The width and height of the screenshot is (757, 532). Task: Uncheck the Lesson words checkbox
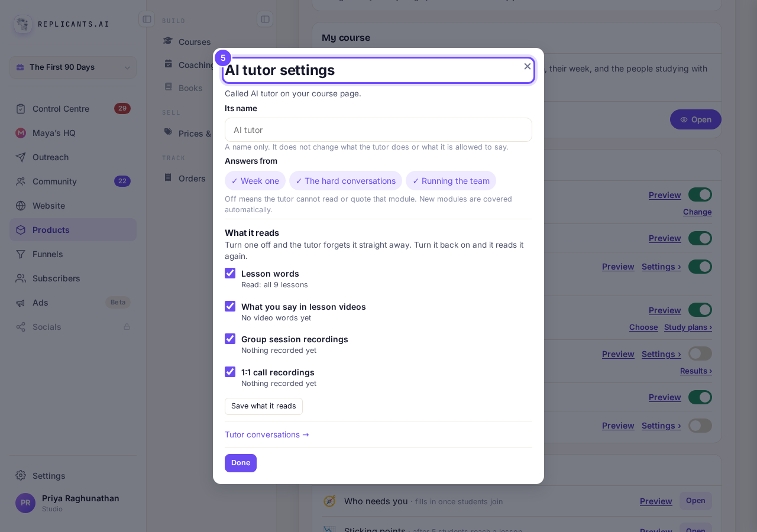pyautogui.click(x=230, y=273)
